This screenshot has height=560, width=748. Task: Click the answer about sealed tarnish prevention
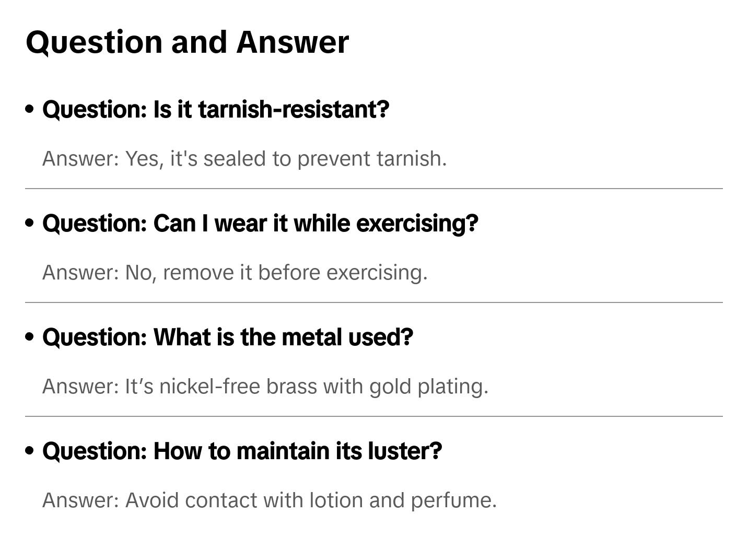(244, 159)
